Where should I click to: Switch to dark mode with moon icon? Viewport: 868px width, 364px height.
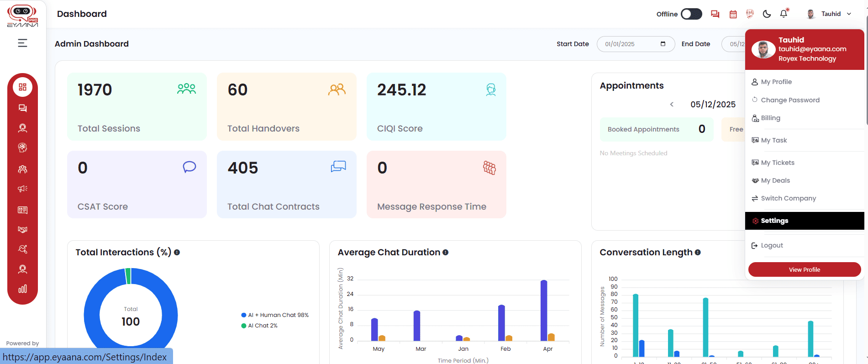(x=767, y=14)
